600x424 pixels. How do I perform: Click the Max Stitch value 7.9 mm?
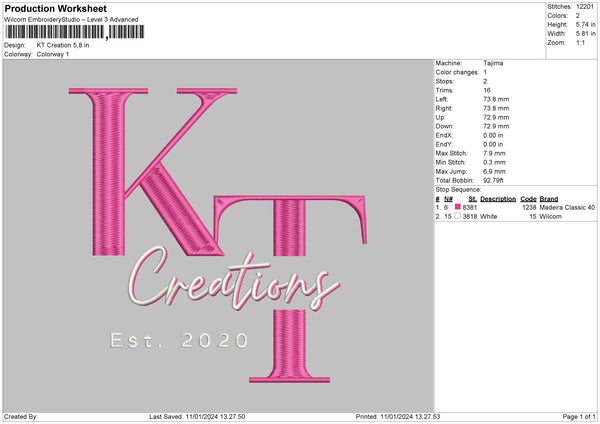click(x=494, y=153)
